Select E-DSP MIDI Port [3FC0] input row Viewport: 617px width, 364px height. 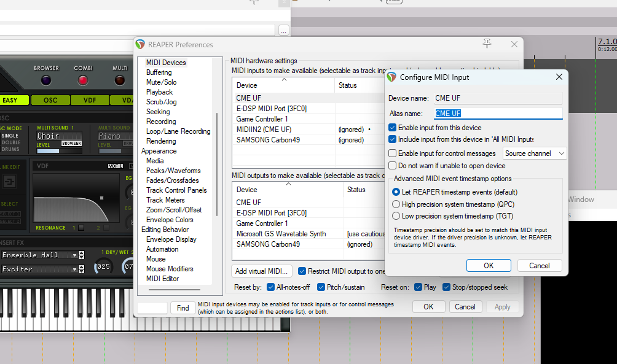(308, 109)
